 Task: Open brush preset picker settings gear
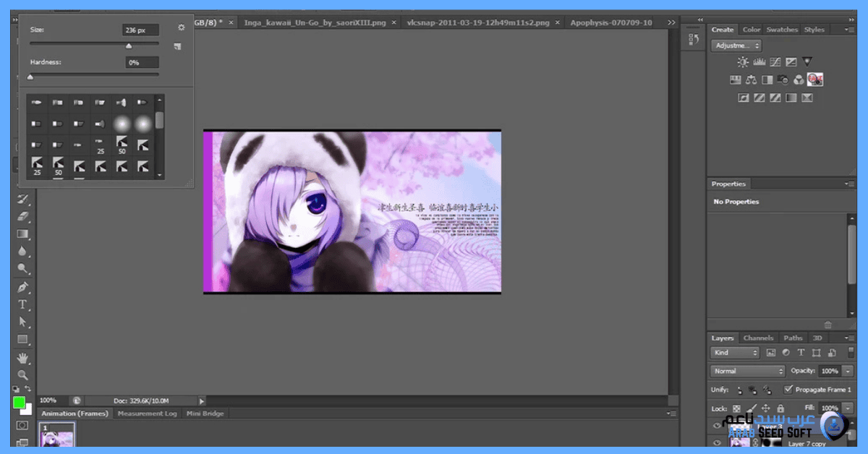click(182, 27)
